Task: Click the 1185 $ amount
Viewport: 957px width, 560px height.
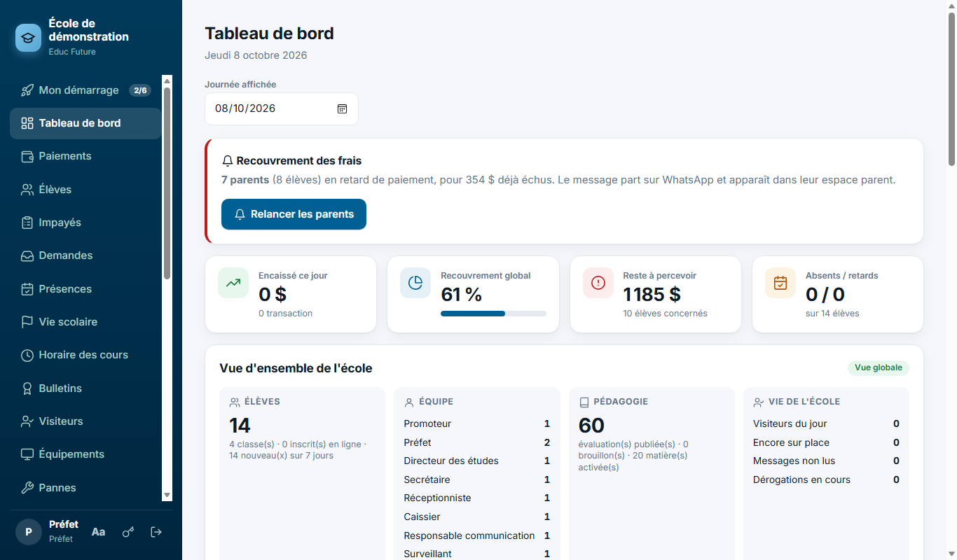Action: tap(652, 295)
